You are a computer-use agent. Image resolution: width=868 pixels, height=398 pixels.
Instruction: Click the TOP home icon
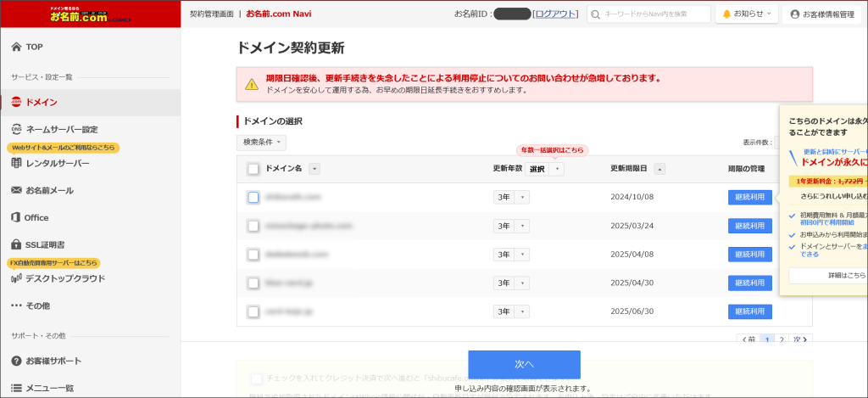(16, 48)
